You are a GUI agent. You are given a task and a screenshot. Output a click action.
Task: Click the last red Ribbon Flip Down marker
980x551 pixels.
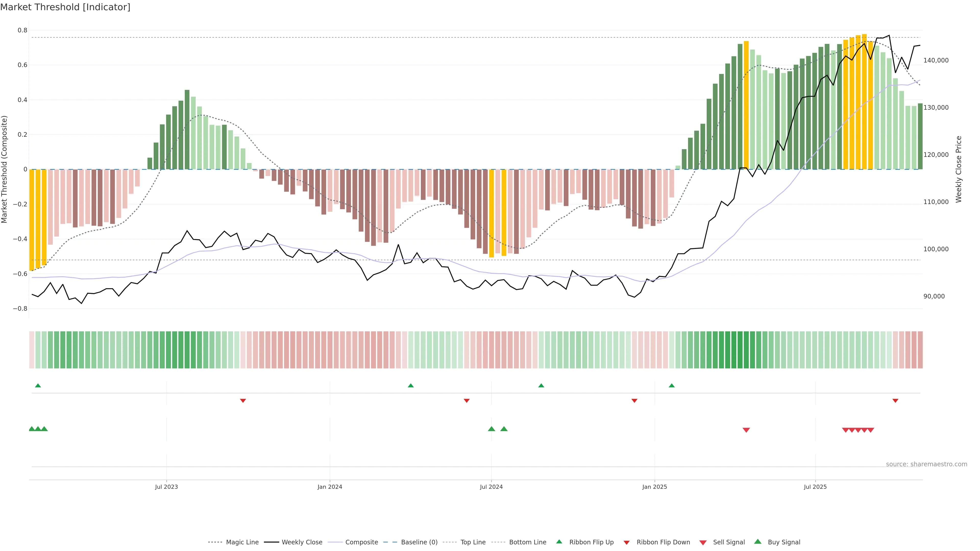pos(895,400)
